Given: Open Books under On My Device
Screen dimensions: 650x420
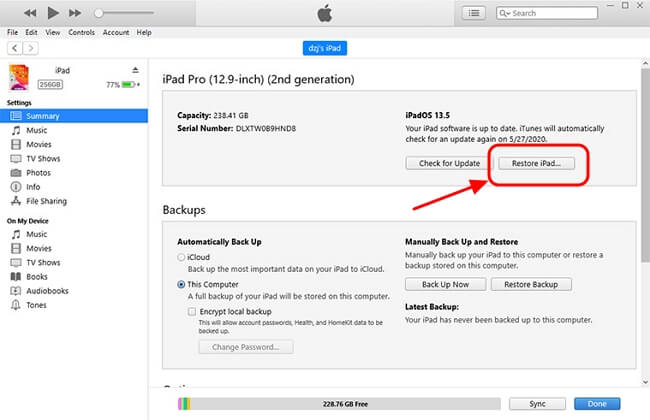Looking at the screenshot, I should point(37,277).
